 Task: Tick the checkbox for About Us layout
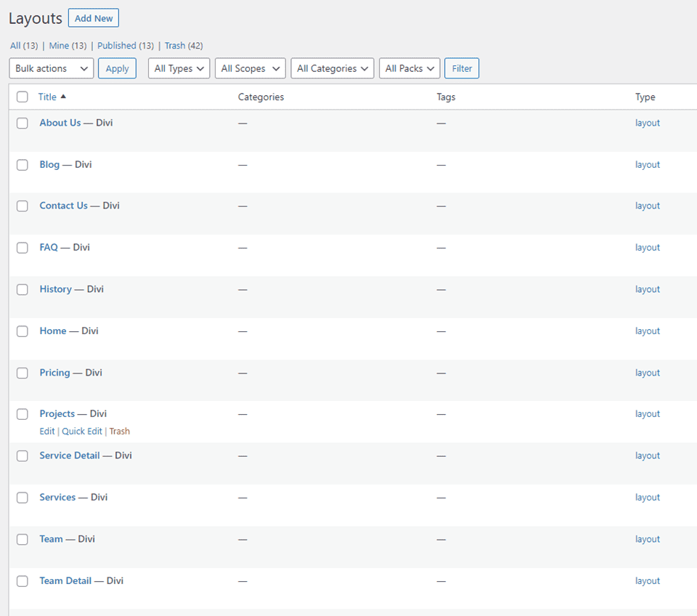23,123
